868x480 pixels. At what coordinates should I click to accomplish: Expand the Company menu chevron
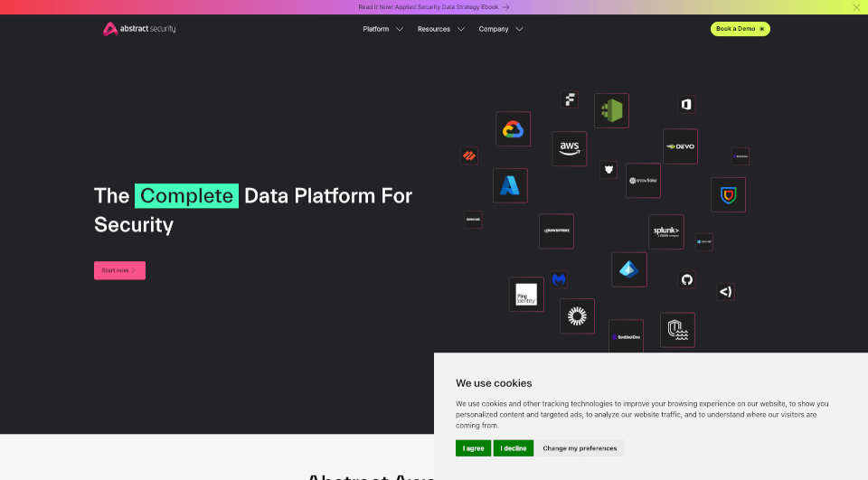click(x=519, y=29)
